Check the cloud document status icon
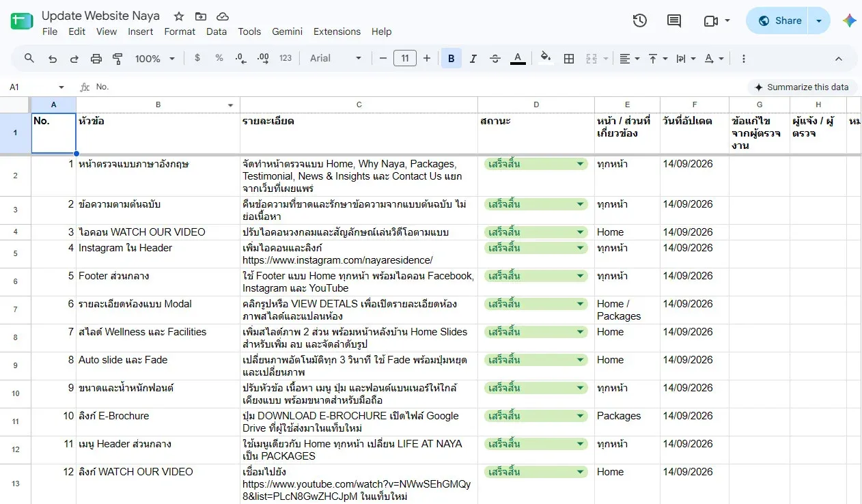This screenshot has height=504, width=862. click(x=223, y=16)
